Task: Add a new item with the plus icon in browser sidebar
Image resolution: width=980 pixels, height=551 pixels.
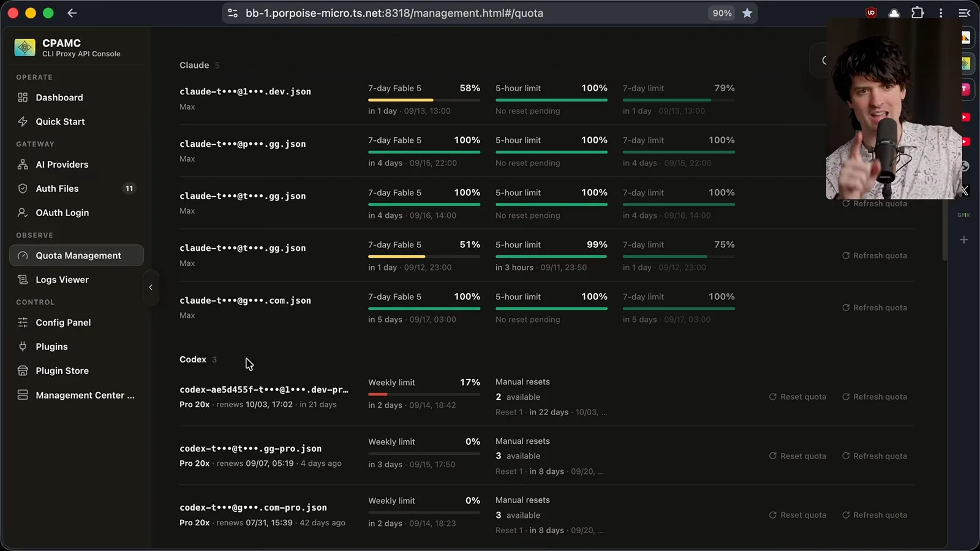Action: click(x=963, y=239)
